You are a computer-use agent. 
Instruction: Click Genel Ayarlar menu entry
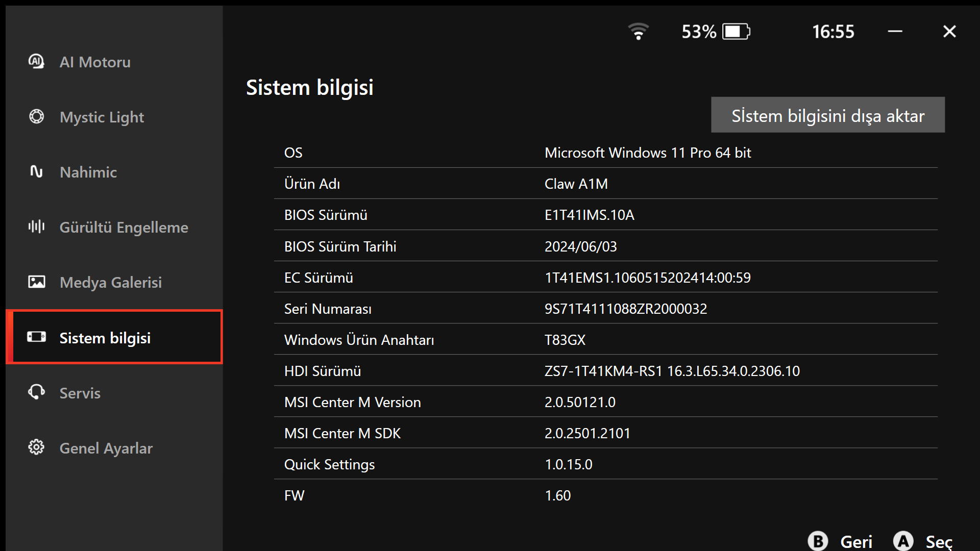[108, 447]
